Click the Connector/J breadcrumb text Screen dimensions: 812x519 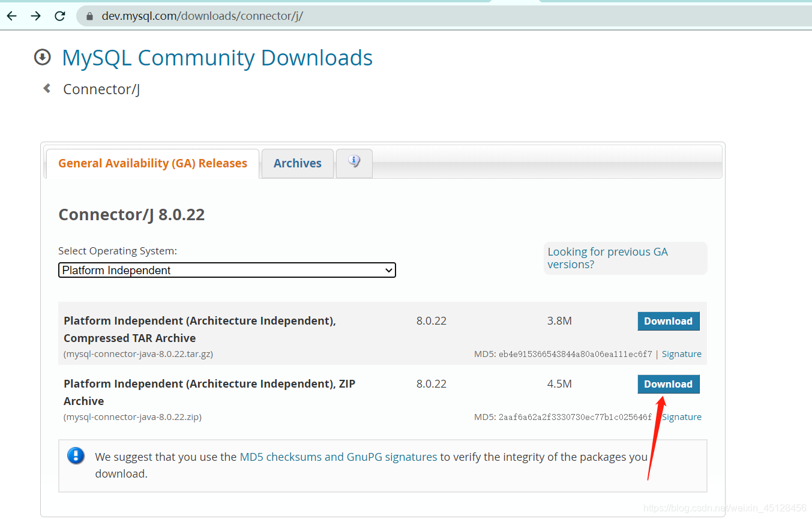(101, 89)
